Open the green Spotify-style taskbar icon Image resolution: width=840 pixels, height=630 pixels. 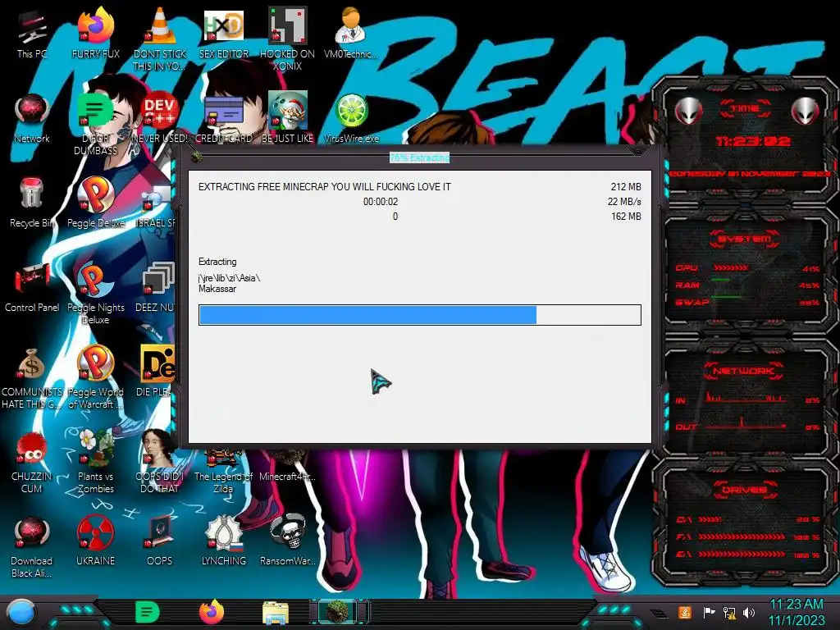coord(148,612)
